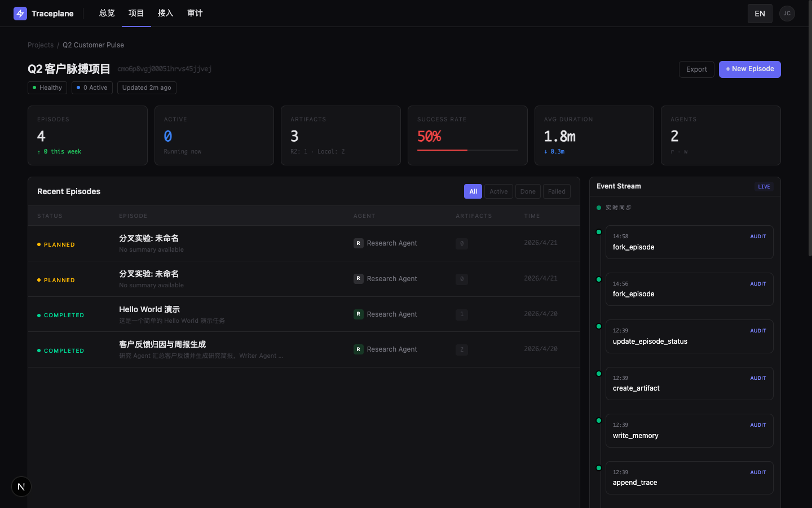Screen dimensions: 812x508
Task: Click the AUDIT badge on the create_artifact event
Action: [758, 378]
